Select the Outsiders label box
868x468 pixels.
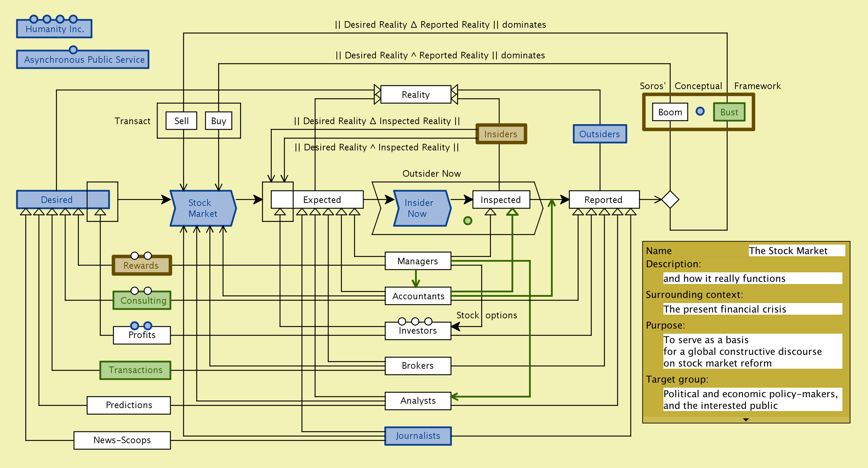pyautogui.click(x=599, y=134)
